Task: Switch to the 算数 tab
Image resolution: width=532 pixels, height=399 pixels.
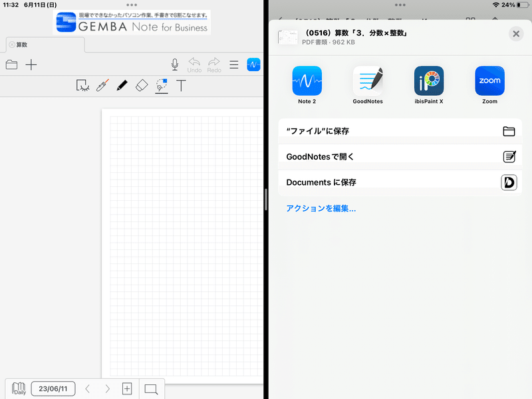Action: [45, 45]
